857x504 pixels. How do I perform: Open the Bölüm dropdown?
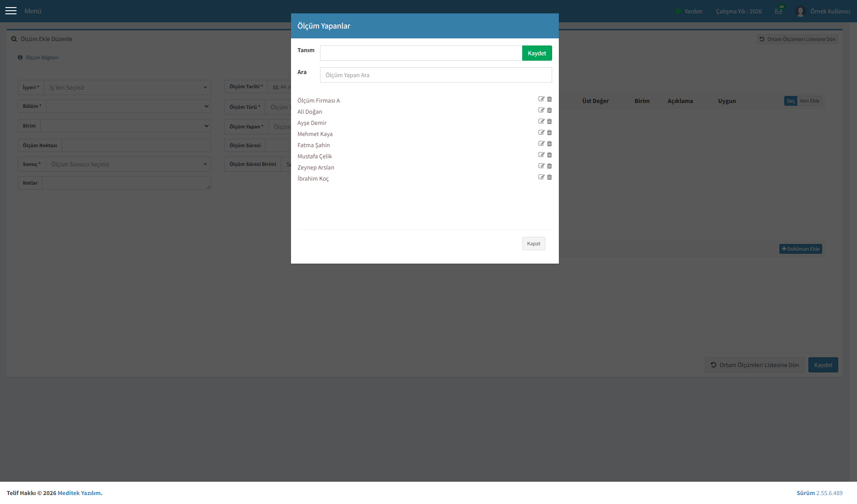coord(128,106)
